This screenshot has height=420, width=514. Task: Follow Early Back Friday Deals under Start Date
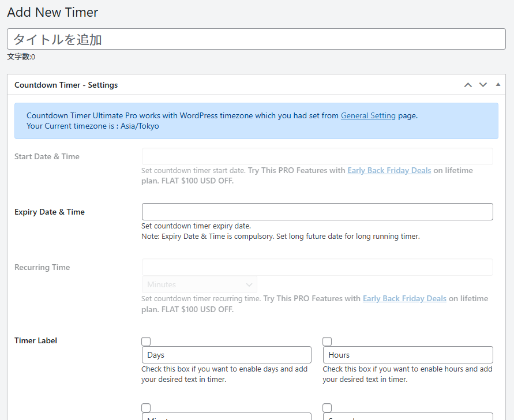389,170
